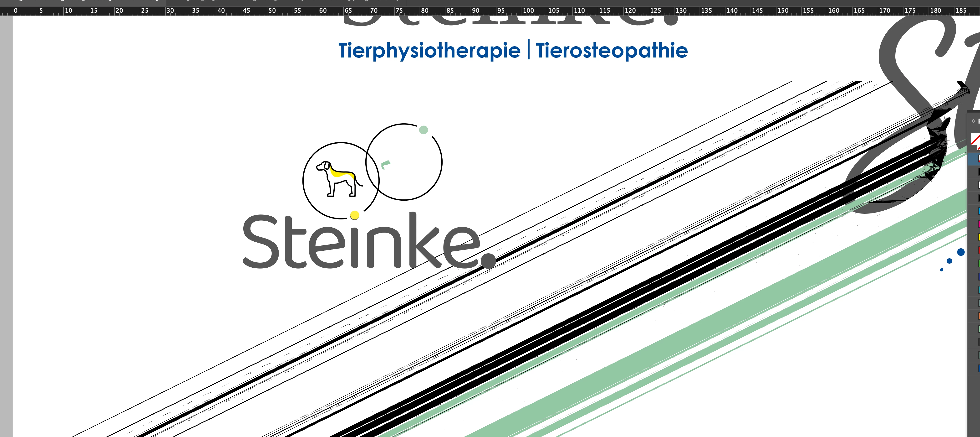980x437 pixels.
Task: Select the vertical divider between the blue words
Action: click(528, 50)
